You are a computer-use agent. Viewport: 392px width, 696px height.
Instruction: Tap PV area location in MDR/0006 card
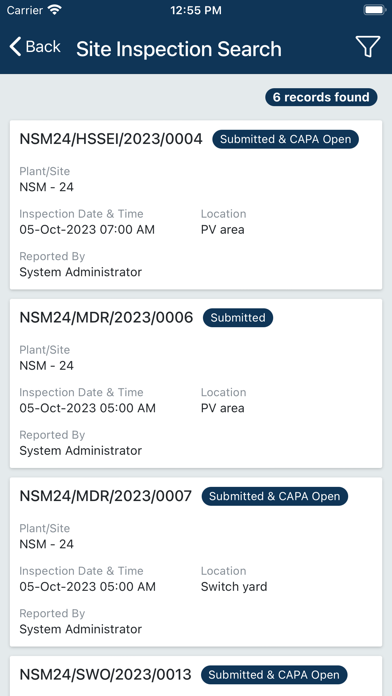(x=222, y=408)
